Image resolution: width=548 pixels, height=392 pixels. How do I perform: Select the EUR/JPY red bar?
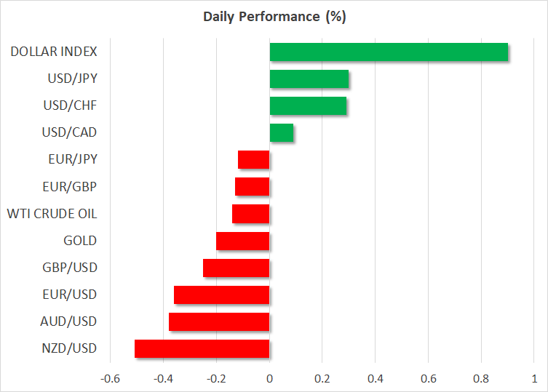click(x=254, y=159)
